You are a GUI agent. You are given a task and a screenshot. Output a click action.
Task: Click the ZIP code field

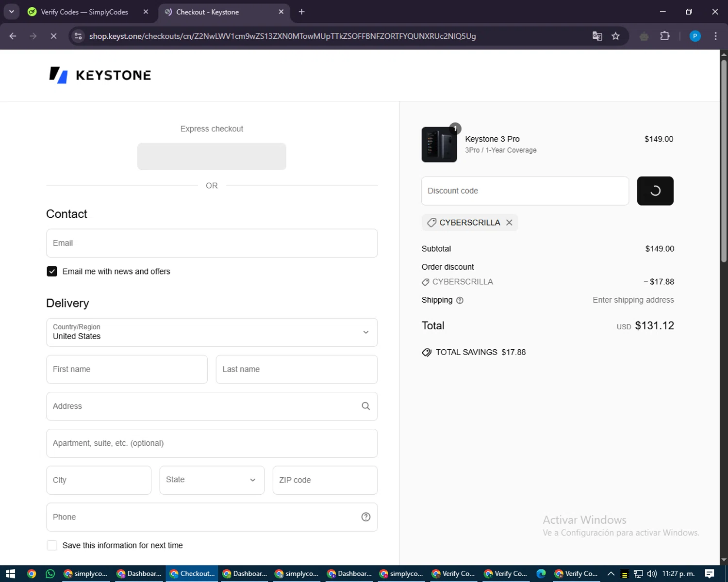(325, 480)
